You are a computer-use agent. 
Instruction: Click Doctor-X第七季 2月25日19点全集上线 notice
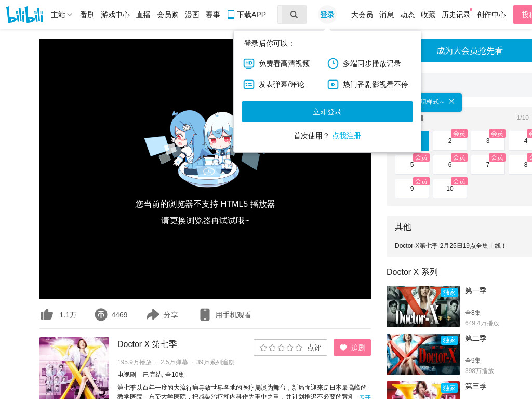450,246
